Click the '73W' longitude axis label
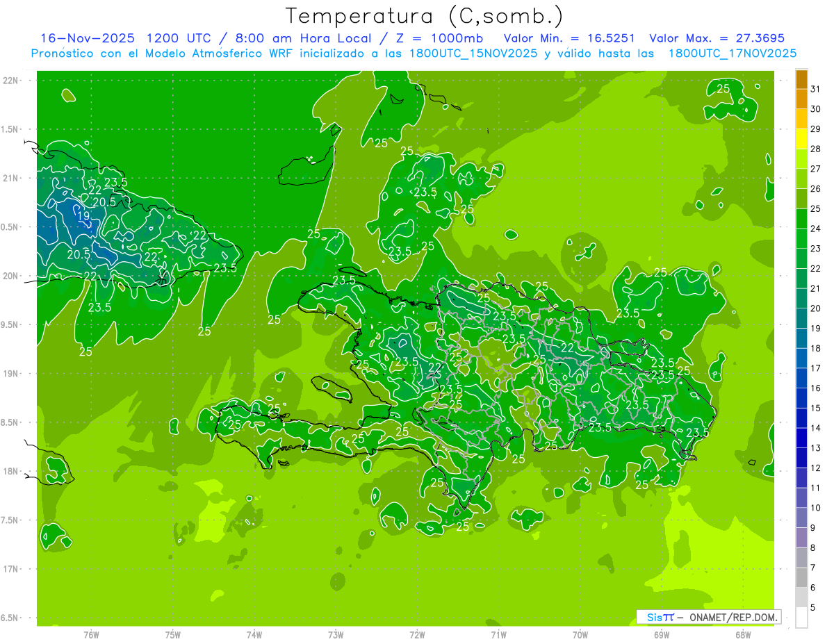Viewport: 834px width, 644px height. [x=336, y=634]
